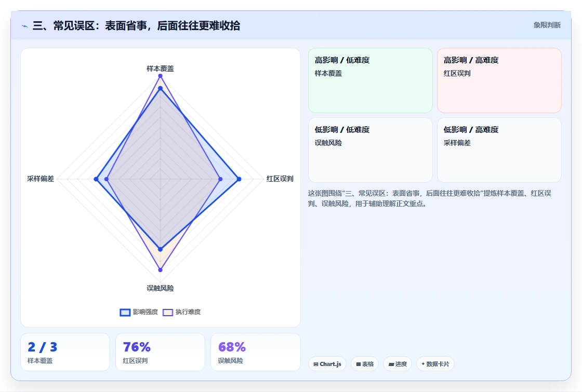Click the 影响强度 data point on 红区误判 axis

(x=239, y=179)
